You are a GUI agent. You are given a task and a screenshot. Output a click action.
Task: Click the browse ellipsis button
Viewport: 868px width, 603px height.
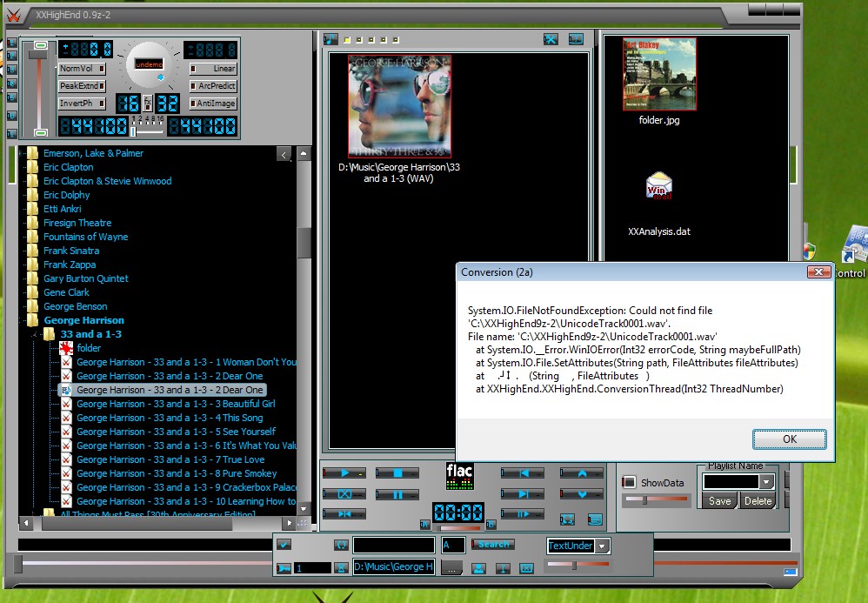click(451, 567)
